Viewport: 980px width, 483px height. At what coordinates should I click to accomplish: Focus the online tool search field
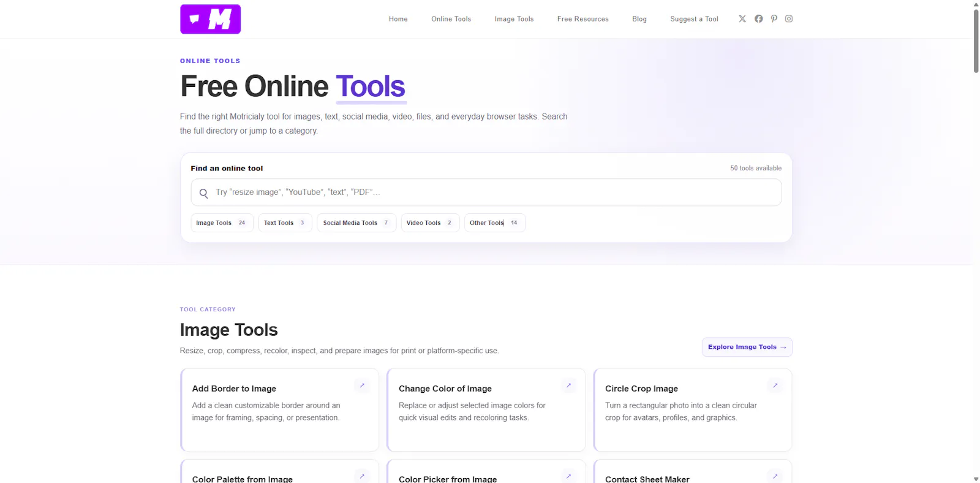[x=486, y=192]
